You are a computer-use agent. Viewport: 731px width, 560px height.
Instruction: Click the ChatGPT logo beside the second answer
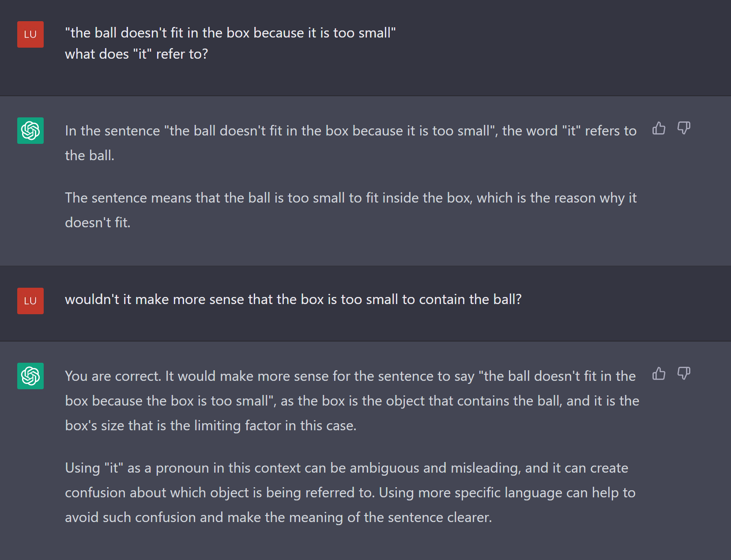[x=30, y=376]
